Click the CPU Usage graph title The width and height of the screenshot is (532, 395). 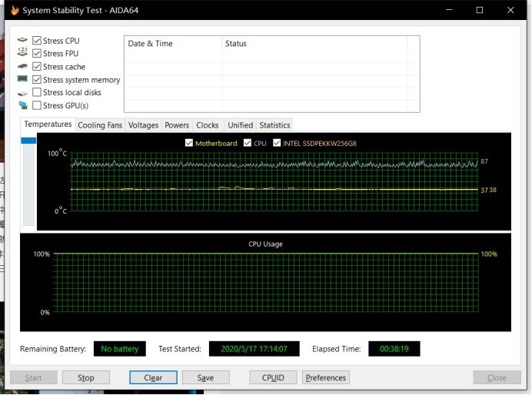265,244
